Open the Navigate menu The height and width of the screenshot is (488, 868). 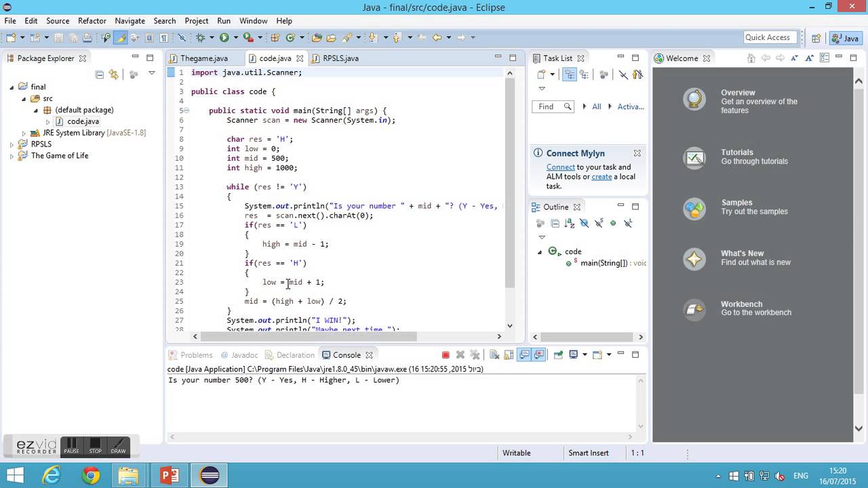pyautogui.click(x=130, y=21)
